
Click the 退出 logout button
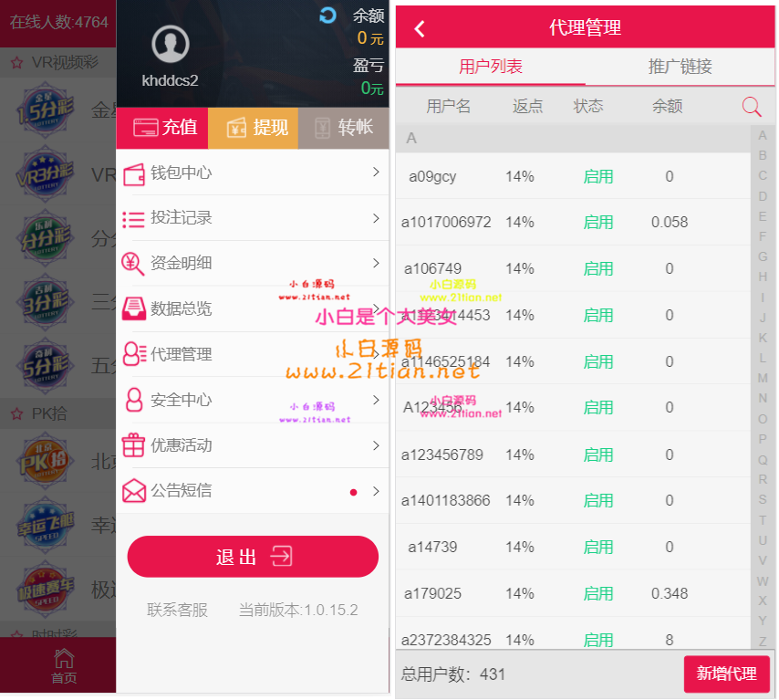tap(253, 557)
